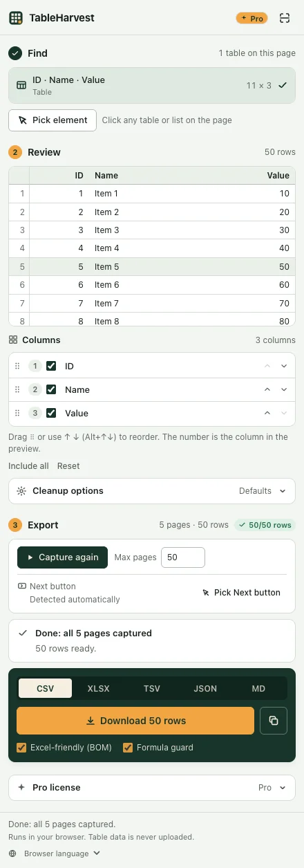Click the globe icon near Browser language
Viewport: 304px width, 868px height.
click(12, 853)
